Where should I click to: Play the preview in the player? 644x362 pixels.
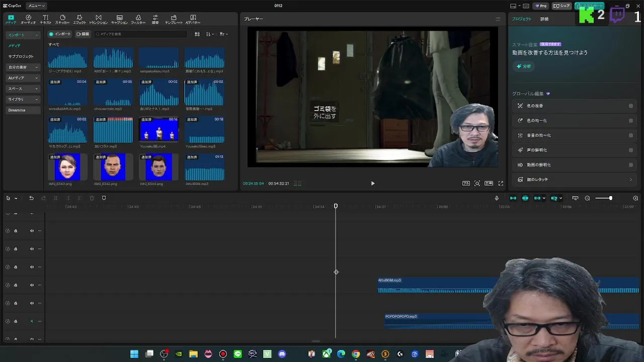pyautogui.click(x=373, y=184)
